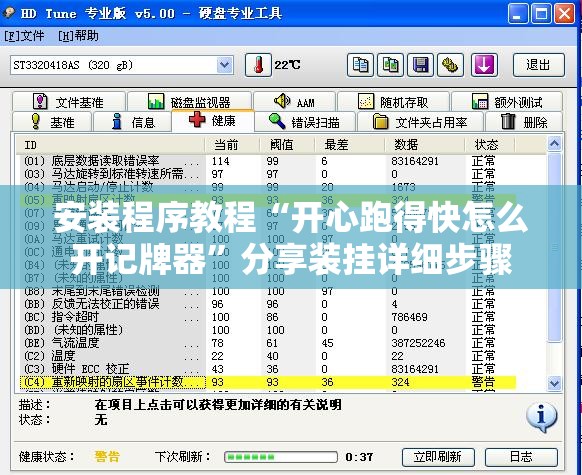The height and width of the screenshot is (475, 582).
Task: Minimize the HD Tune window
Action: pos(518,14)
